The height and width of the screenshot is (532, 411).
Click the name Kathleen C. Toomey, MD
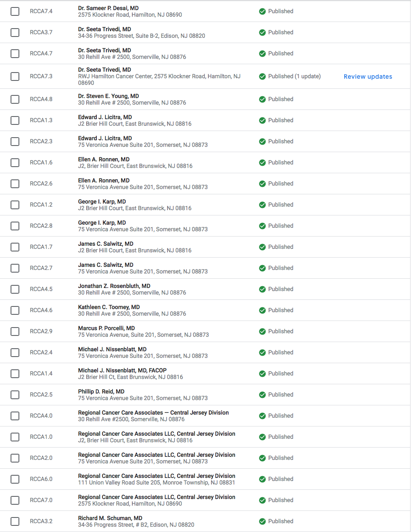coord(109,307)
